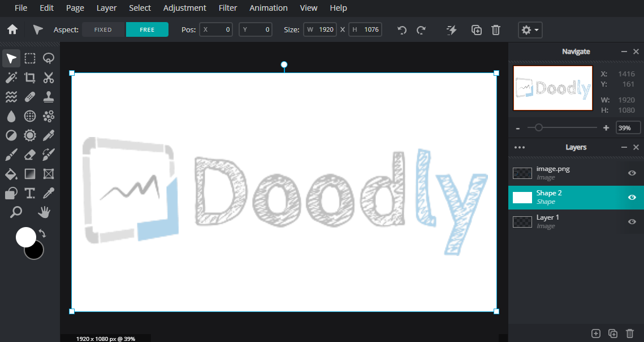Open the white foreground color swatch
This screenshot has height=342, width=644.
(x=26, y=237)
